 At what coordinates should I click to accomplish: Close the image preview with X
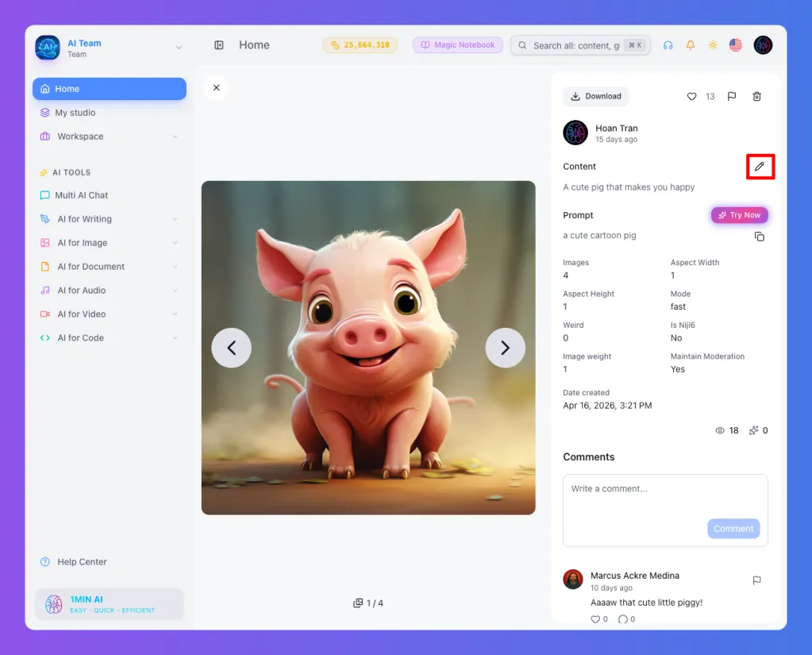coord(217,87)
